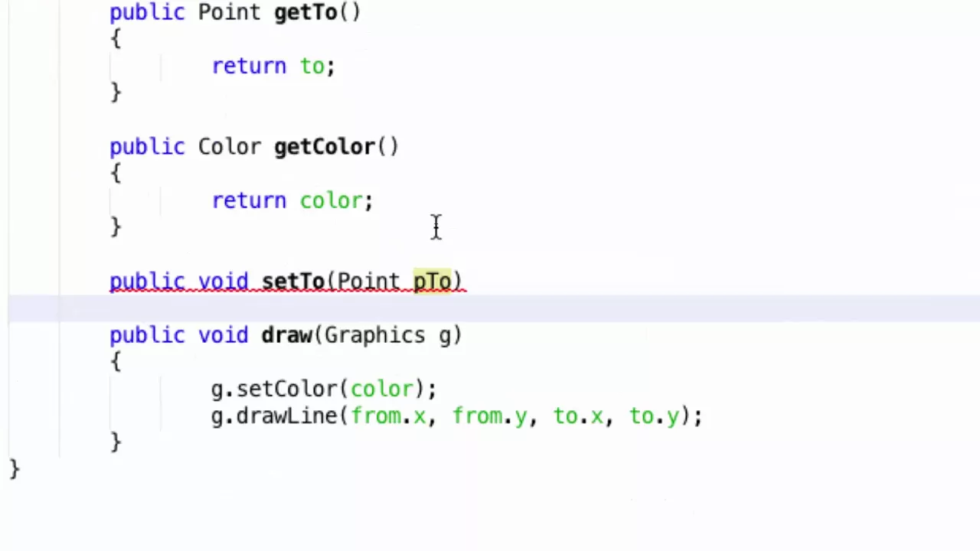The image size is (980, 551).
Task: Click the Point type in setTo signature
Action: tap(368, 282)
